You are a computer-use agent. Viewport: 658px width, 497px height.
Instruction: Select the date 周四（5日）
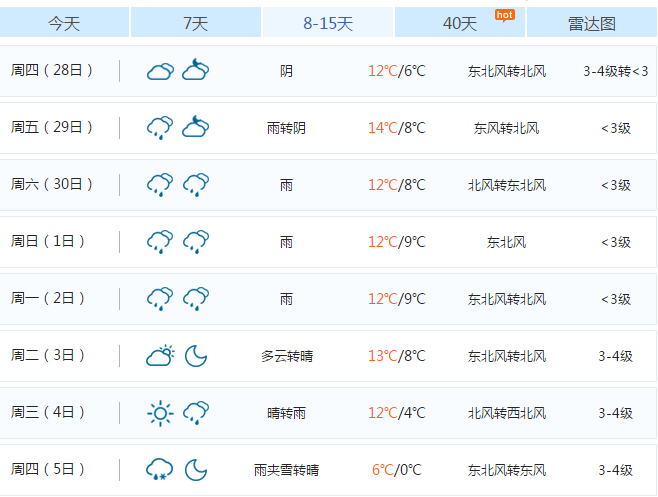click(47, 470)
